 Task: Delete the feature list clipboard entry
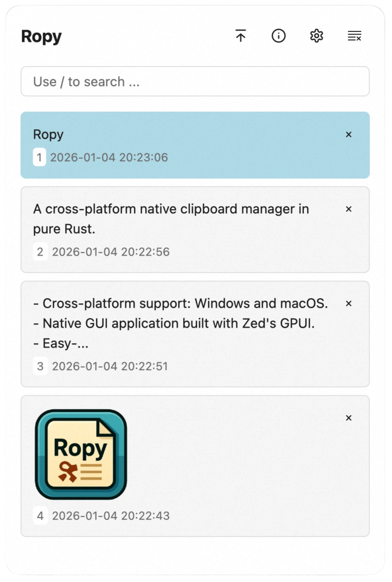point(349,304)
